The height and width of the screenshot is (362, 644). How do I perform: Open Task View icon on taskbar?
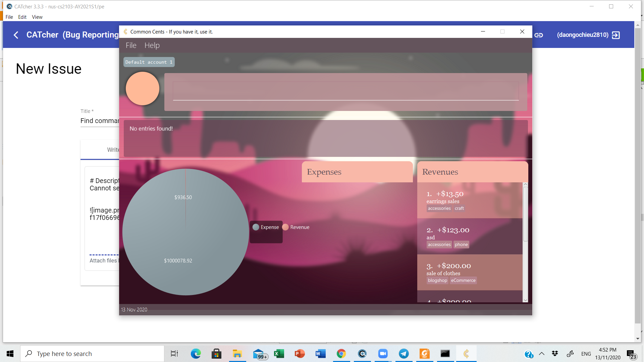point(174,354)
